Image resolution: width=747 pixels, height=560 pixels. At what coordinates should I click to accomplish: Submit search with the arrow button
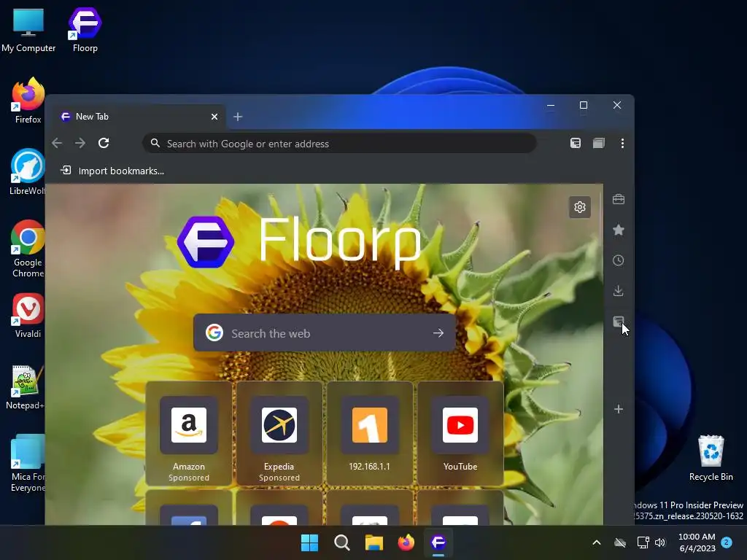click(x=438, y=333)
